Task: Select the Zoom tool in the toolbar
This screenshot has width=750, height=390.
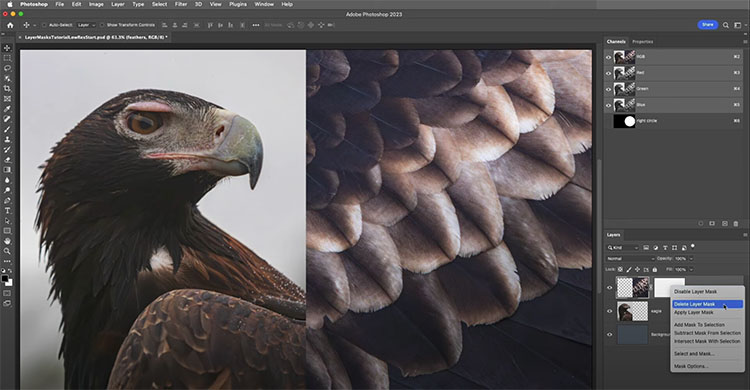Action: 7,251
